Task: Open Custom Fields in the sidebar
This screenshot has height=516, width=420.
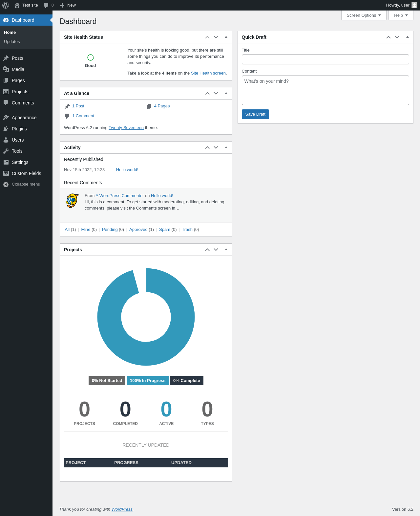Action: (x=26, y=173)
